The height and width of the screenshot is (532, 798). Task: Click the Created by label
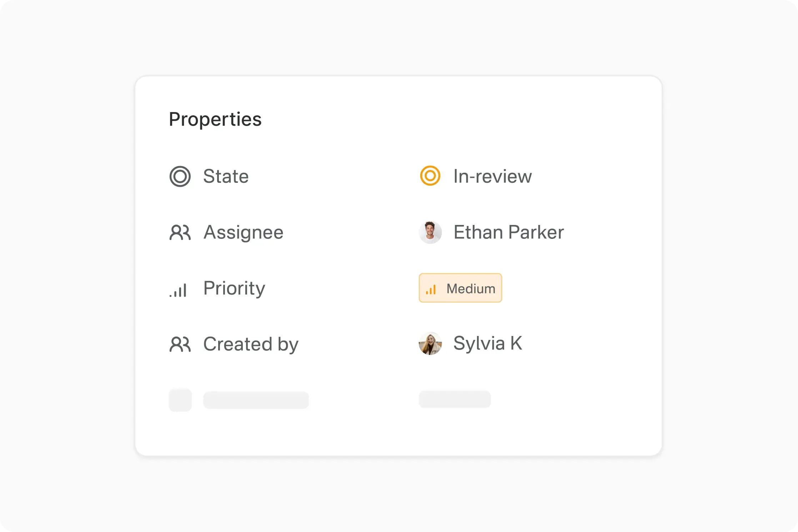coord(251,344)
